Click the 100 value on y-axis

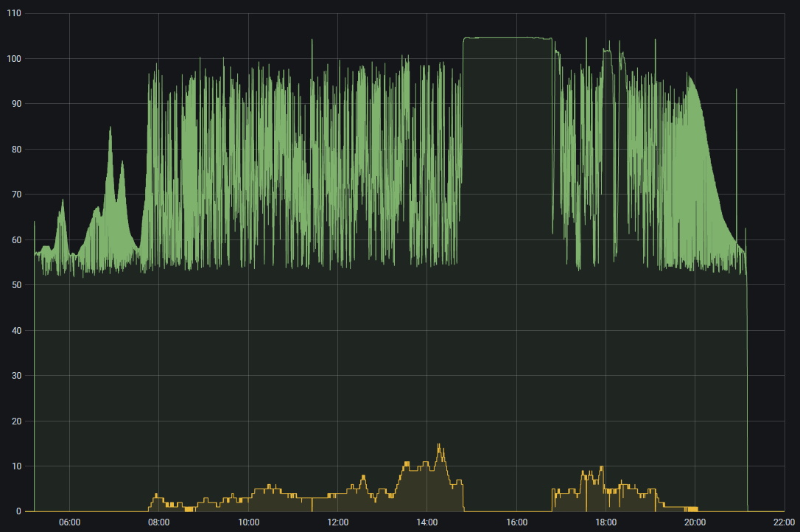click(13, 59)
